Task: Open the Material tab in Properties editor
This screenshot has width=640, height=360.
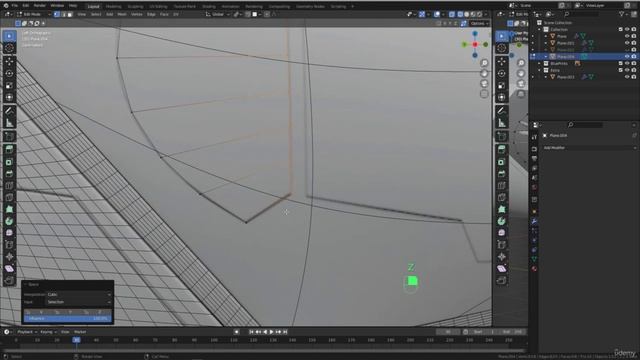Action: [534, 269]
